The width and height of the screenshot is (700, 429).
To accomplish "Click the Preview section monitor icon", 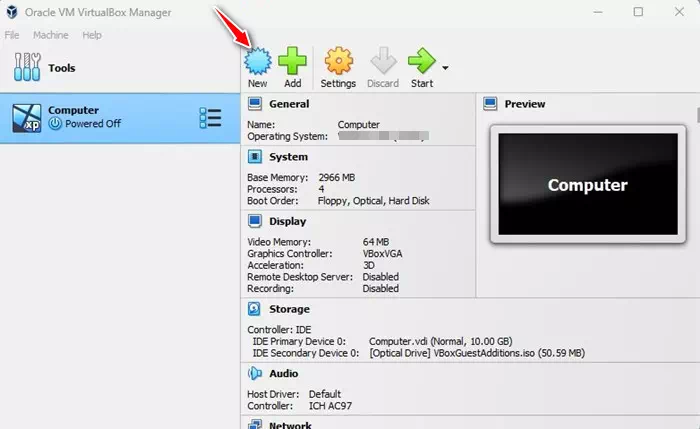I will [x=490, y=104].
